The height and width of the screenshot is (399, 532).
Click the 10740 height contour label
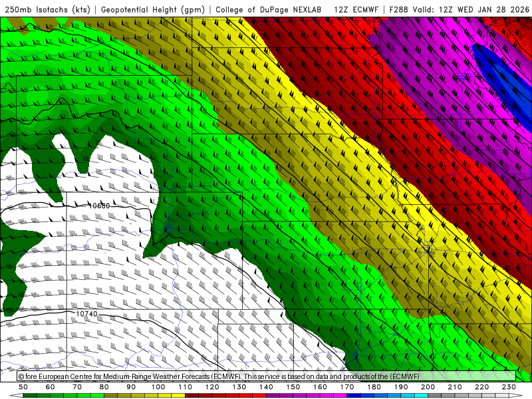click(86, 314)
